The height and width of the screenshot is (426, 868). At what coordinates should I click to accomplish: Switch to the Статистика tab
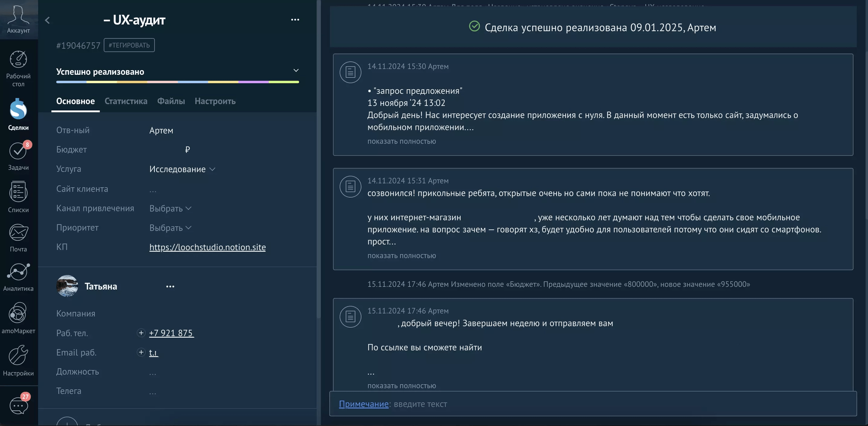click(x=126, y=101)
